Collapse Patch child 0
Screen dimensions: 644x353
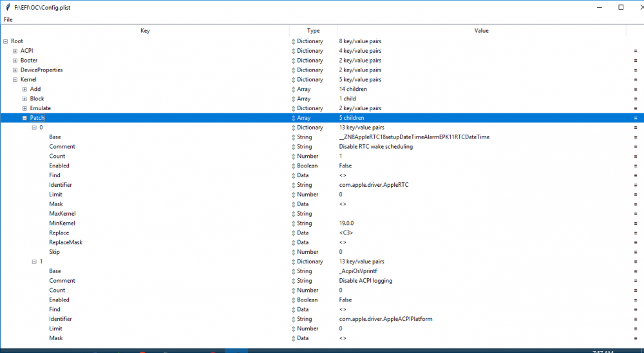pyautogui.click(x=34, y=128)
